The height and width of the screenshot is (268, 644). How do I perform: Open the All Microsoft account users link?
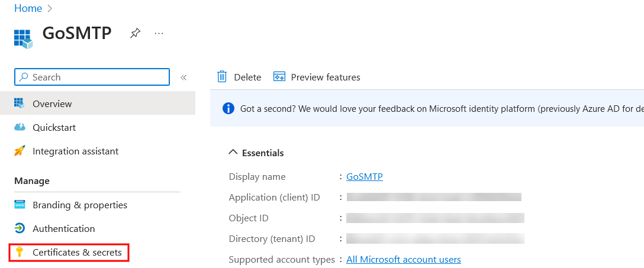click(404, 259)
